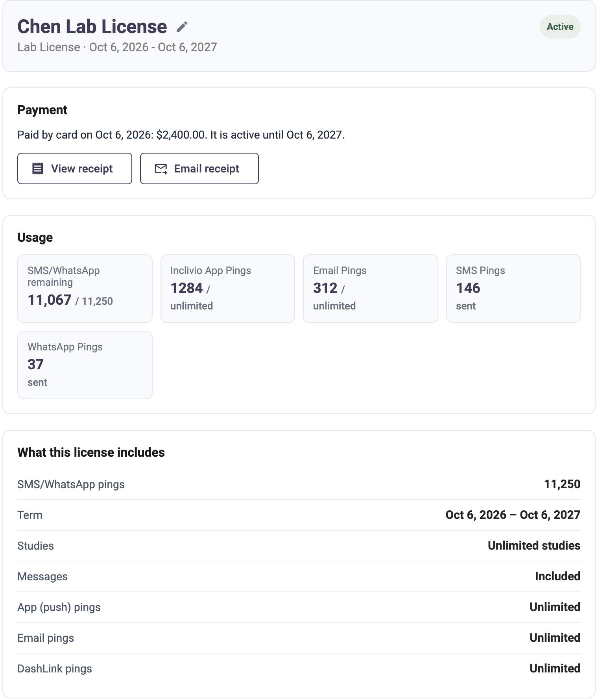Click the pencil edit icon beside Chen Lab License
Viewport: 598px width, 700px height.
coord(182,27)
